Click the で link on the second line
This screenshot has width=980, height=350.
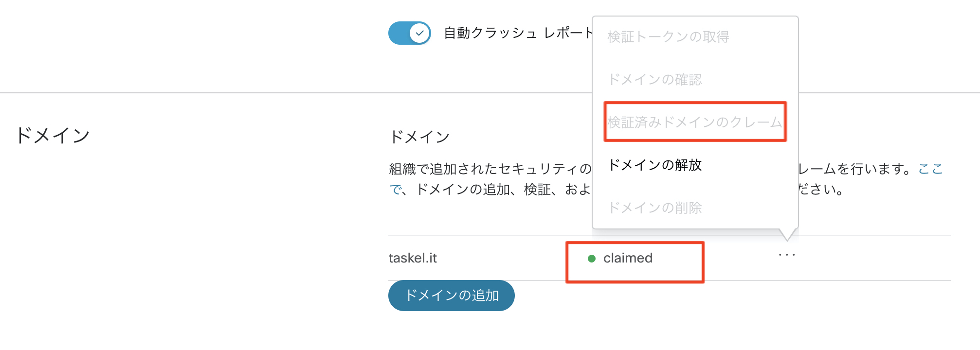(x=396, y=189)
